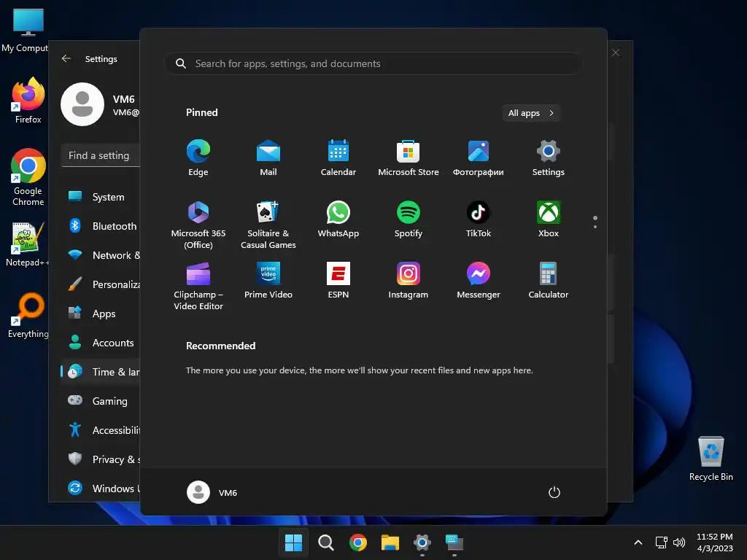Select Everything desktop shortcut
747x560 pixels.
point(28,315)
